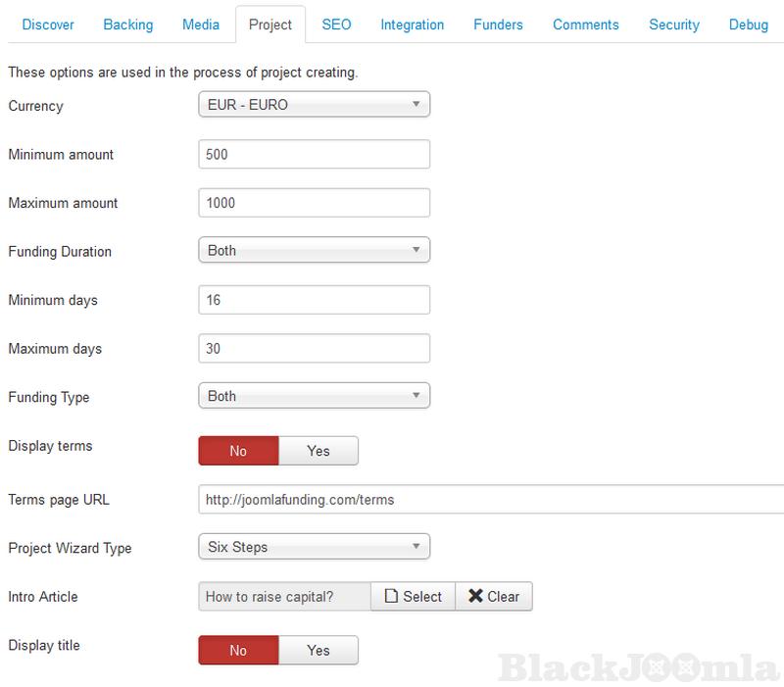This screenshot has height=687, width=784.
Task: Set Display terms to Yes
Action: (318, 451)
